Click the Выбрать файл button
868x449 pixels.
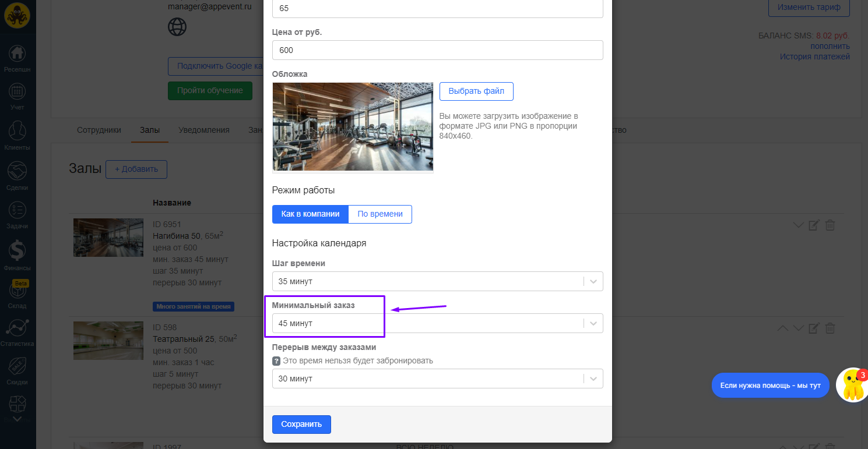click(476, 91)
